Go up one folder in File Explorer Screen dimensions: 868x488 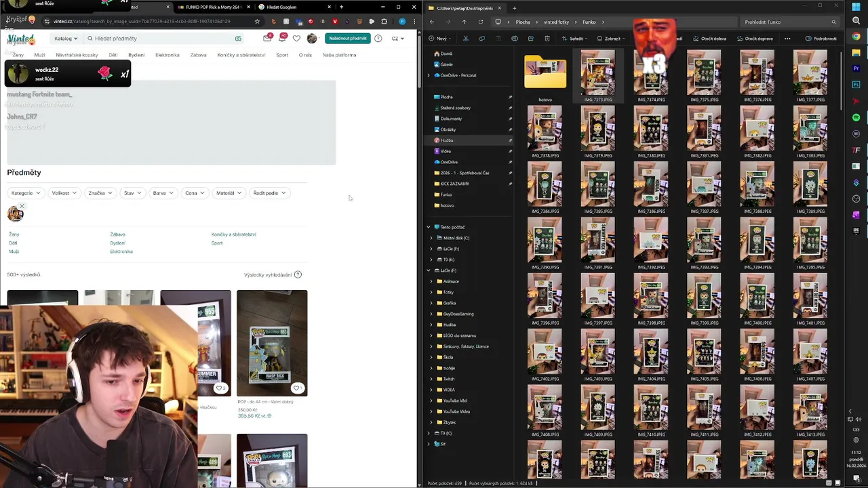click(x=464, y=22)
